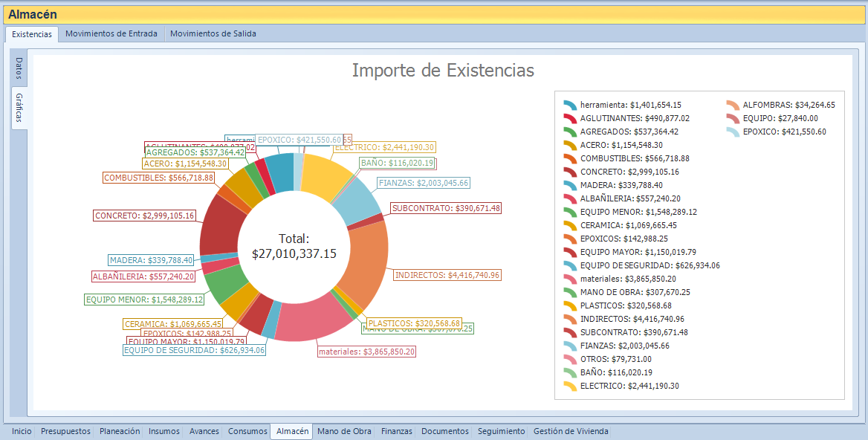
Task: Open the Avances module tab
Action: [204, 431]
